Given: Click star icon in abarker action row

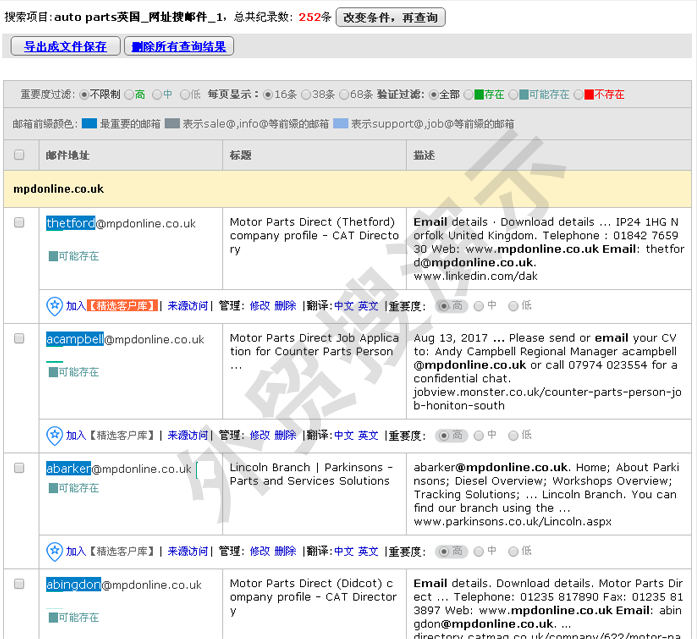Looking at the screenshot, I should click(55, 551).
